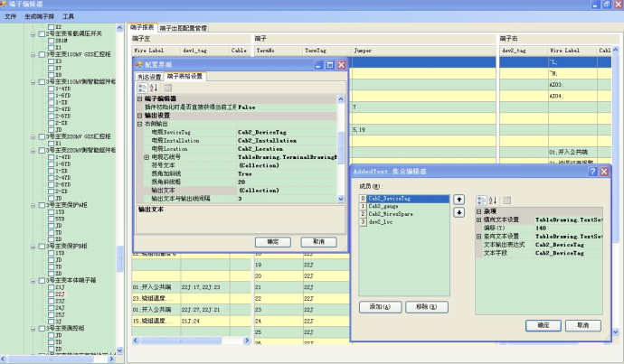624x364 pixels.
Task: Expand the 横向文本设置 property in AddedText editor
Action: point(479,219)
